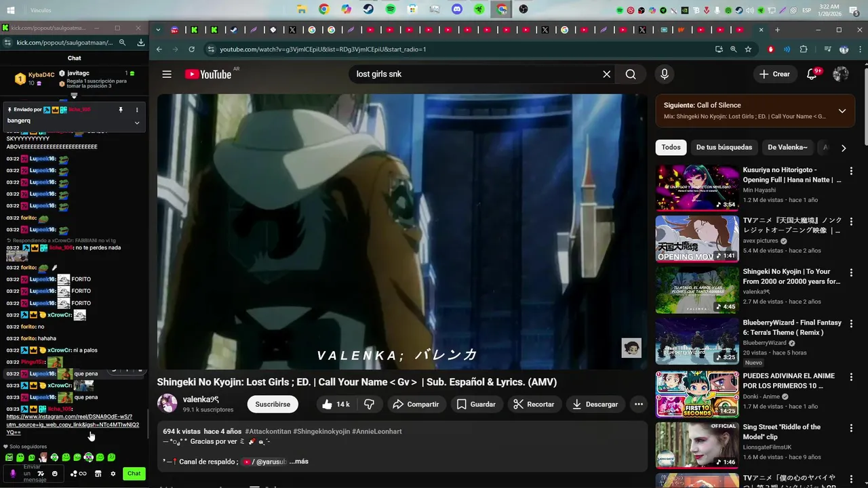Screen dimensions: 868x488
Task: Dislike the video with thumbs-down
Action: [x=370, y=404]
